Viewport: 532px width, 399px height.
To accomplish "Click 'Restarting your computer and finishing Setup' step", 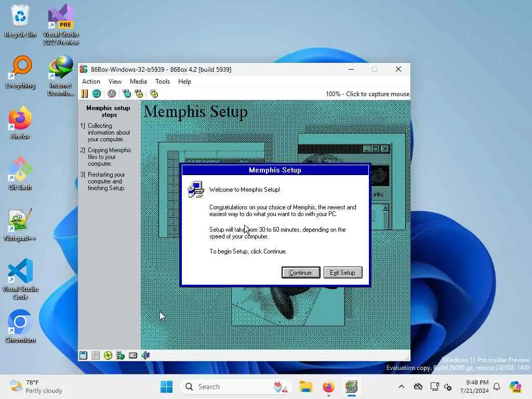I will (106, 181).
